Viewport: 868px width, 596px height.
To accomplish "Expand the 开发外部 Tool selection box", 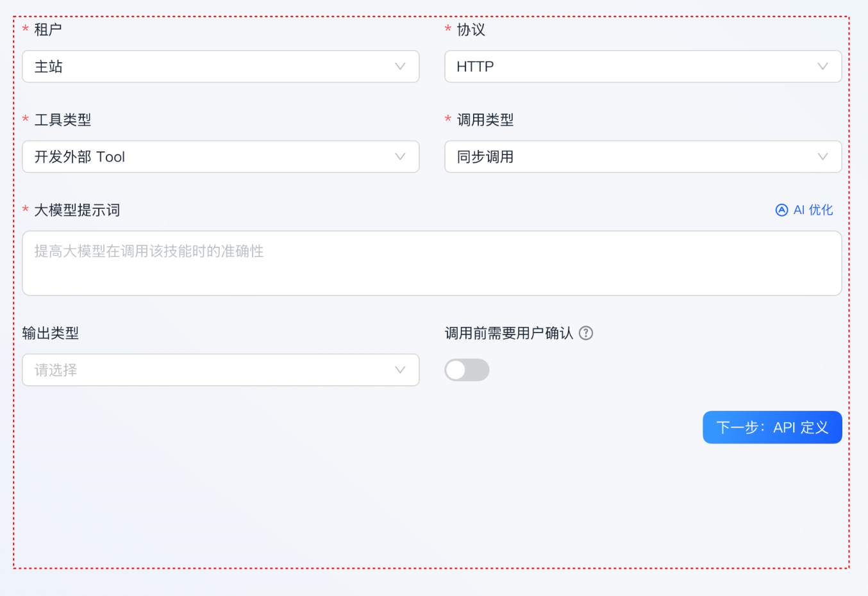I will [x=212, y=157].
